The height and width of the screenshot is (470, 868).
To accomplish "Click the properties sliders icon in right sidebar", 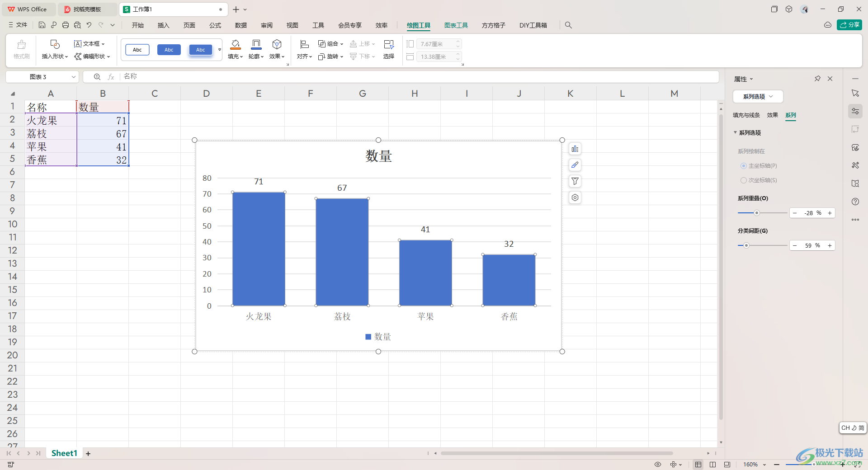I will [x=855, y=111].
